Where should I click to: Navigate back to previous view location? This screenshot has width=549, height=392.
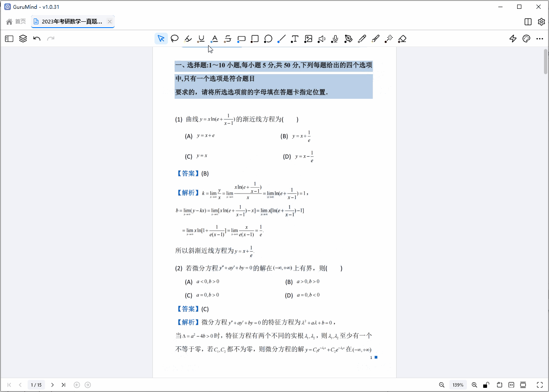77,385
